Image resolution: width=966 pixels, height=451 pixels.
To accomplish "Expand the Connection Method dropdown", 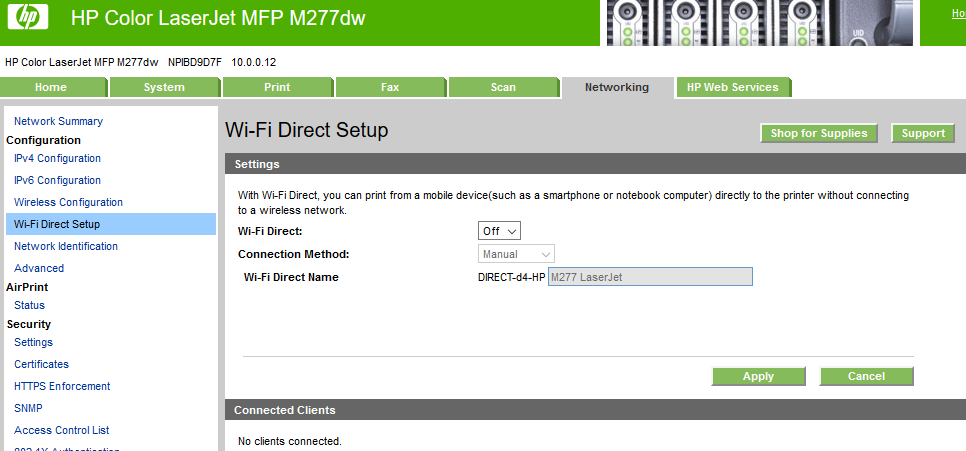I will pyautogui.click(x=516, y=254).
